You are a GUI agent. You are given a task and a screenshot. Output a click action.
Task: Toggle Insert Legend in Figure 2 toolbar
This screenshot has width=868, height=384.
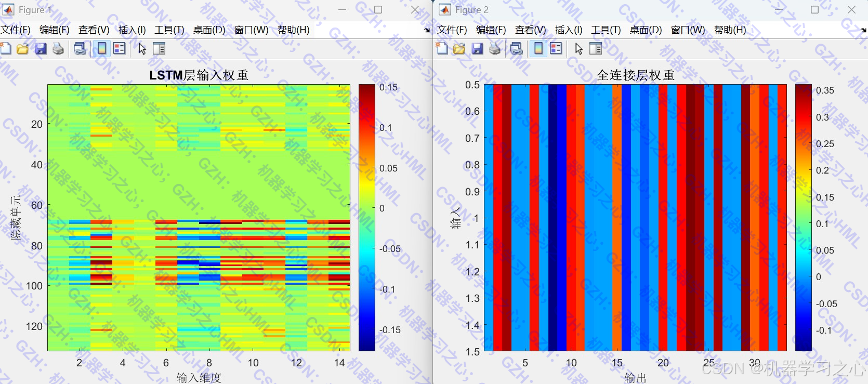point(556,49)
